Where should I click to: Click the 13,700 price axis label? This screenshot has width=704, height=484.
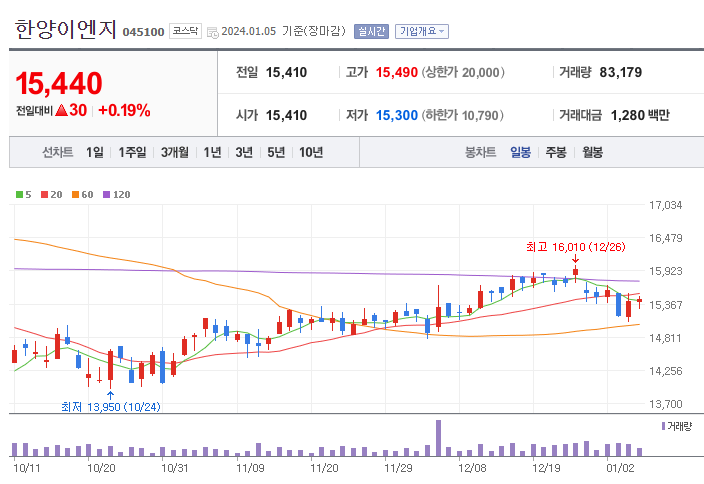tap(665, 404)
